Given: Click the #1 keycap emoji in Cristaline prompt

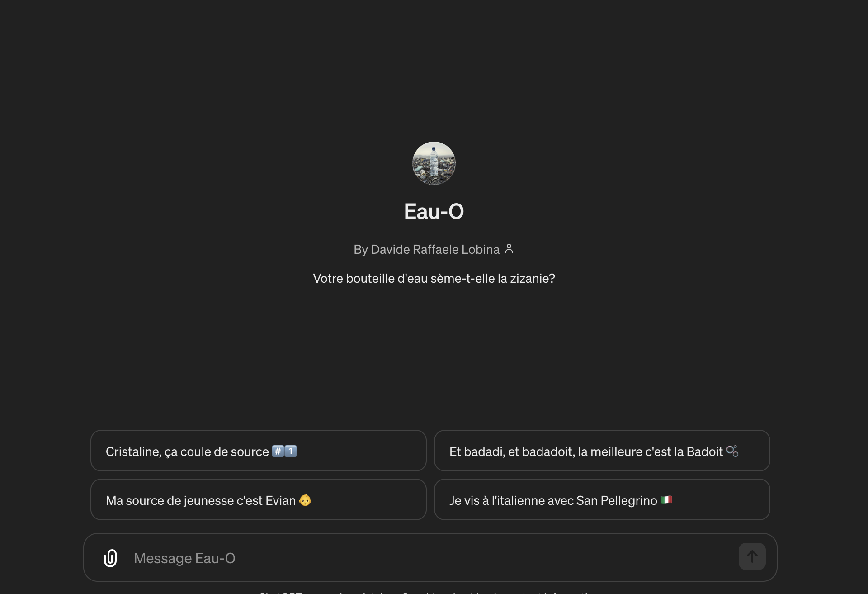Looking at the screenshot, I should click(284, 451).
